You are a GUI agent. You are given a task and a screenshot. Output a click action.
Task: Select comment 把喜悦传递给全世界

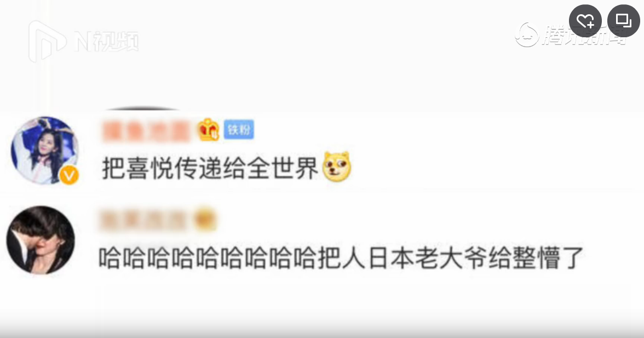(x=210, y=168)
